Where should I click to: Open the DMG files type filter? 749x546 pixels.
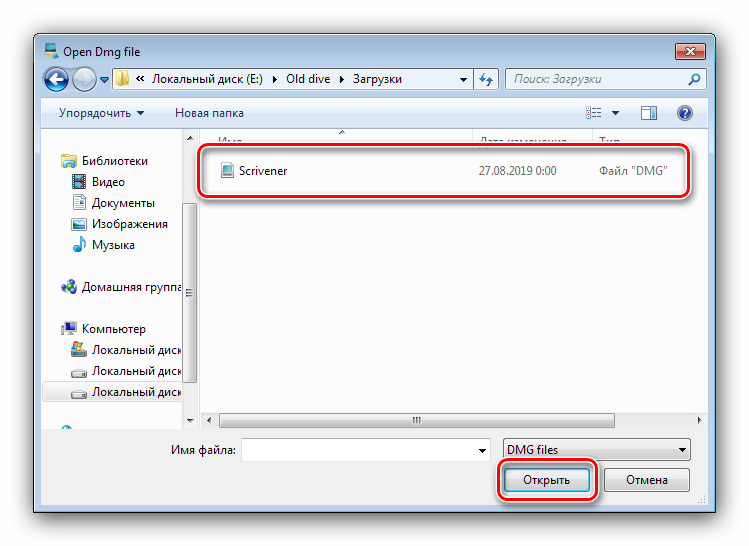pos(596,450)
